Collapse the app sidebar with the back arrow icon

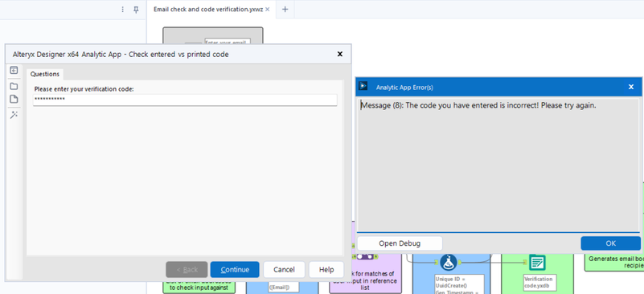tap(14, 70)
